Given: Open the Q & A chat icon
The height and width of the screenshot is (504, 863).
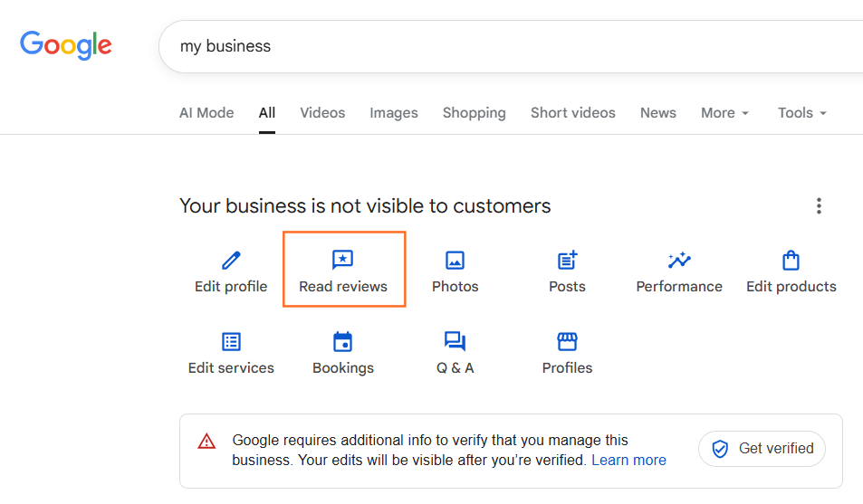Looking at the screenshot, I should tap(455, 341).
